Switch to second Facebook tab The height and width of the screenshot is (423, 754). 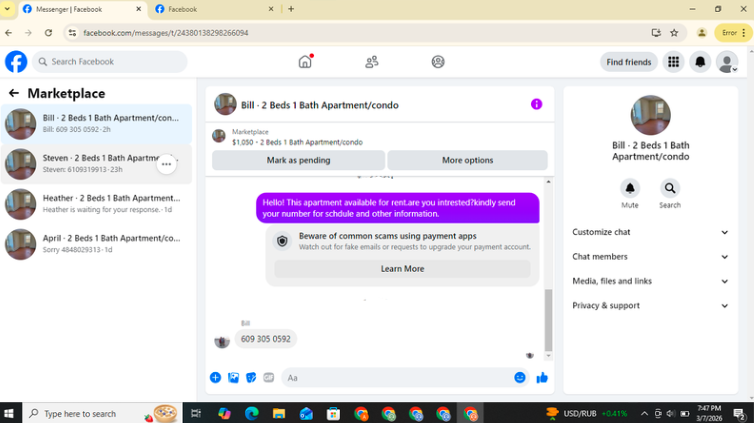pos(215,9)
